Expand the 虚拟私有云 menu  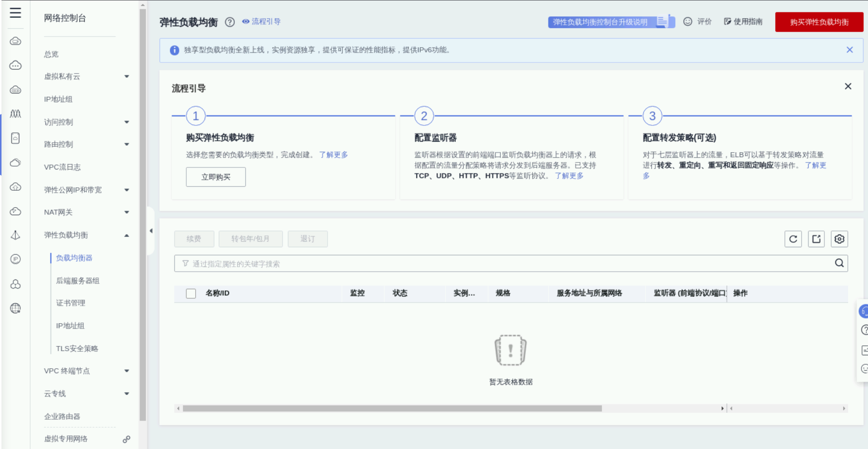[127, 76]
